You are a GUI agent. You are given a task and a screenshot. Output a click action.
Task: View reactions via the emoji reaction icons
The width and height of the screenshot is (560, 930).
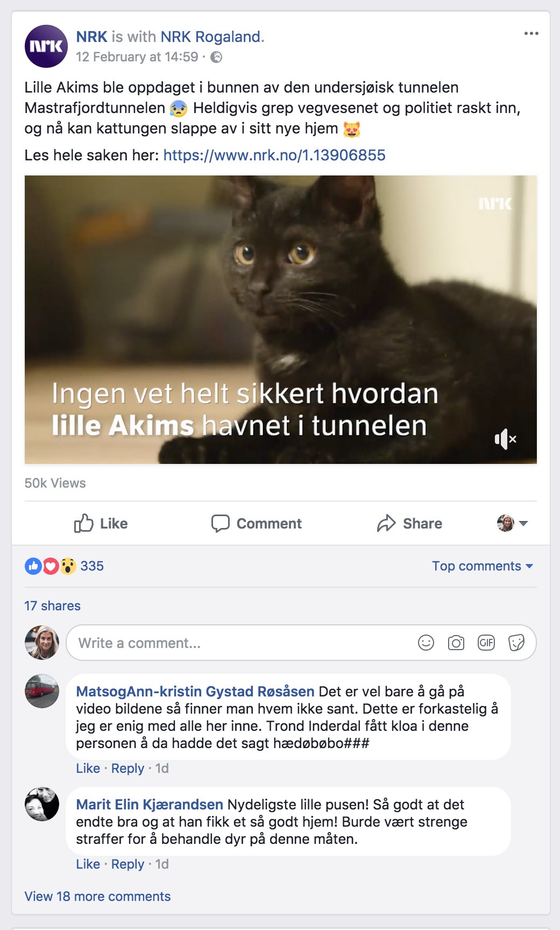pyautogui.click(x=51, y=566)
